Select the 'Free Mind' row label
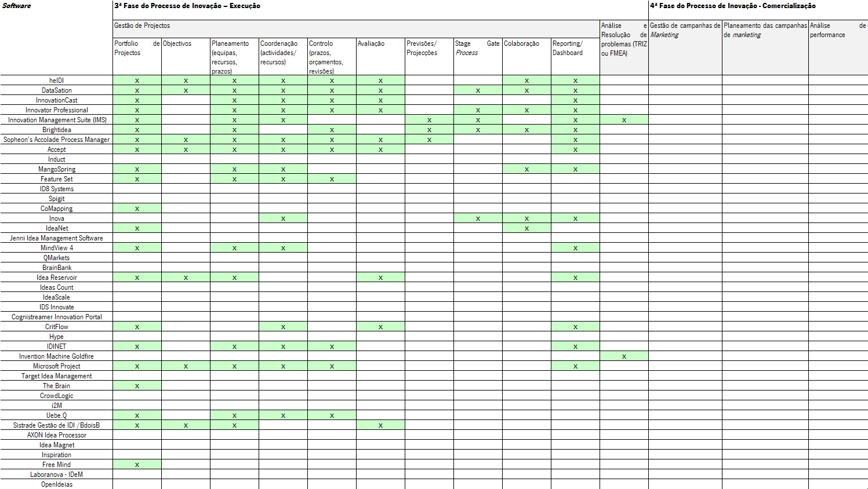 point(57,465)
